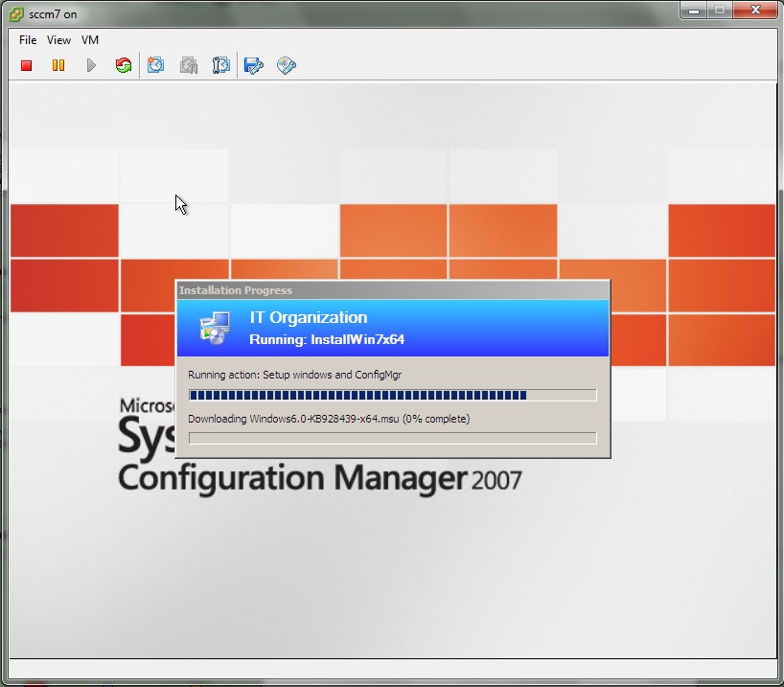The image size is (784, 687).
Task: Click the setup icon in Installation Progress dialog
Action: tap(215, 328)
